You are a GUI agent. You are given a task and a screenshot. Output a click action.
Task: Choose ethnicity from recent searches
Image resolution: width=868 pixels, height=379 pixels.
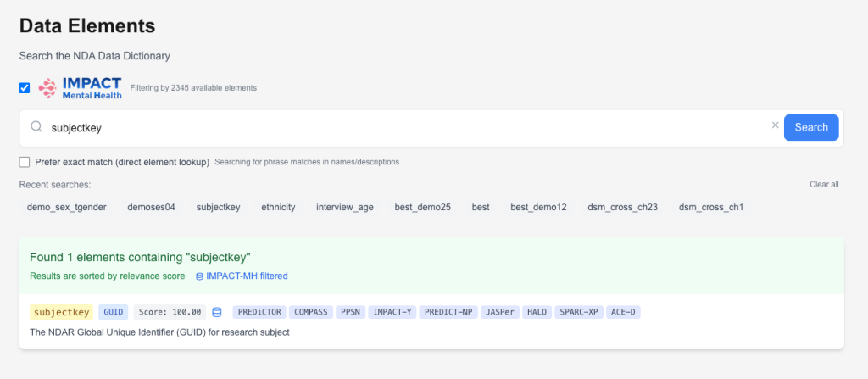tap(278, 207)
